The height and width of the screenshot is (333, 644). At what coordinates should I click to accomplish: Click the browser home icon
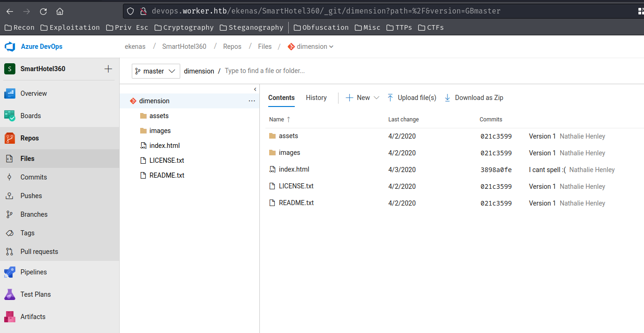60,11
